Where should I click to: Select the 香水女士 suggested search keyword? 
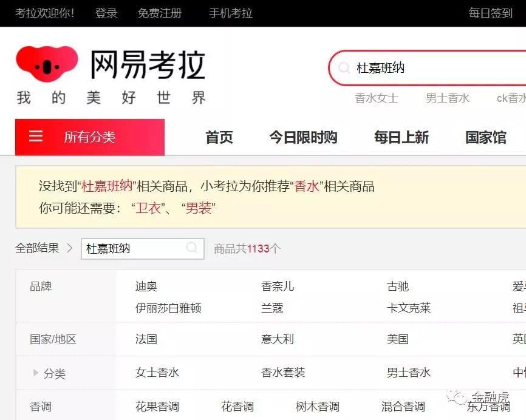pyautogui.click(x=377, y=98)
